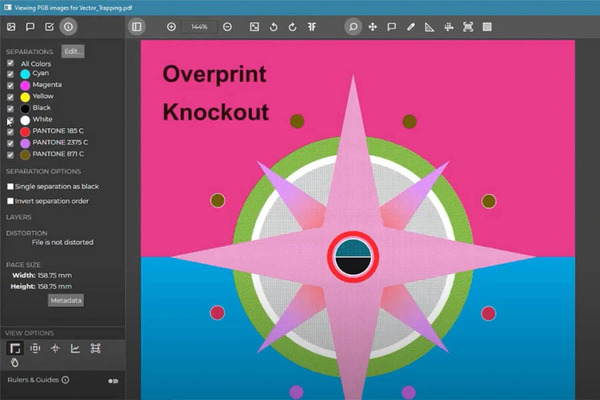Click the 'File is not distorted' text
This screenshot has height=400, width=600.
[x=62, y=242]
